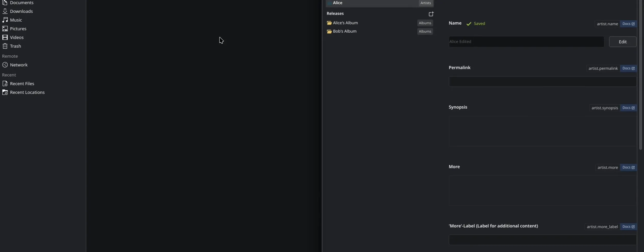The height and width of the screenshot is (252, 644).
Task: Open Alice's Album folder under Releases
Action: click(x=345, y=23)
